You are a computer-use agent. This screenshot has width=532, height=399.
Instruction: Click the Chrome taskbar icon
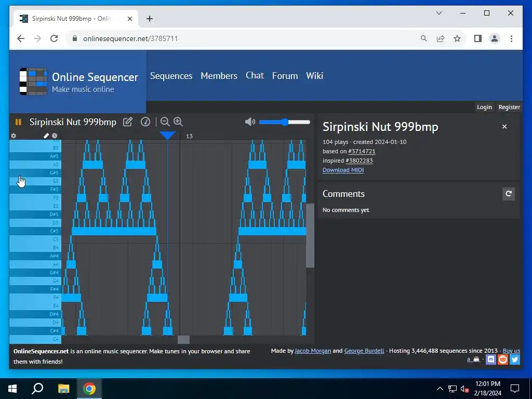(x=89, y=389)
